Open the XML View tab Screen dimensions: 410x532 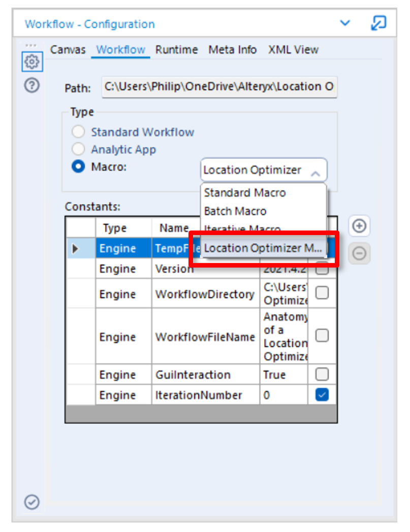(x=293, y=50)
